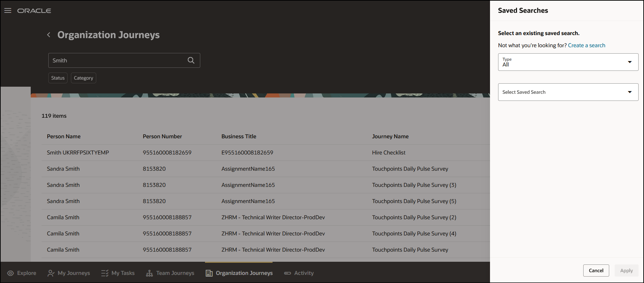Click the Person Number column header

pyautogui.click(x=162, y=136)
